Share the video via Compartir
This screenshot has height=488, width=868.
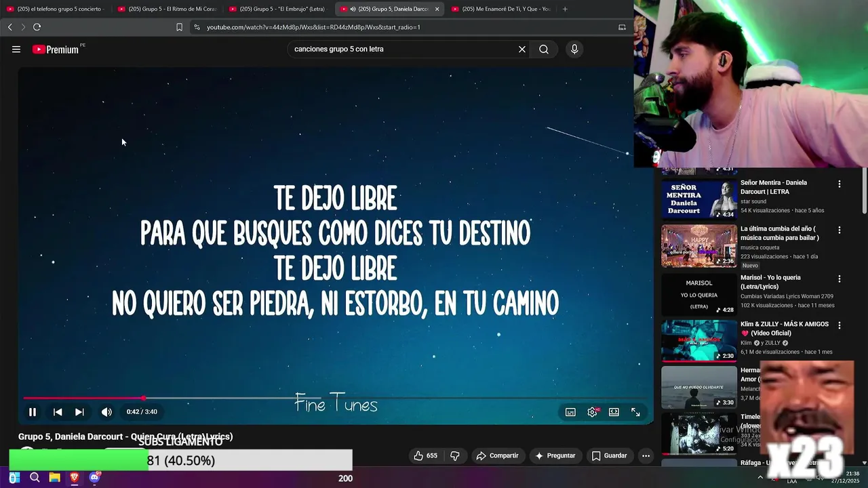pyautogui.click(x=497, y=455)
